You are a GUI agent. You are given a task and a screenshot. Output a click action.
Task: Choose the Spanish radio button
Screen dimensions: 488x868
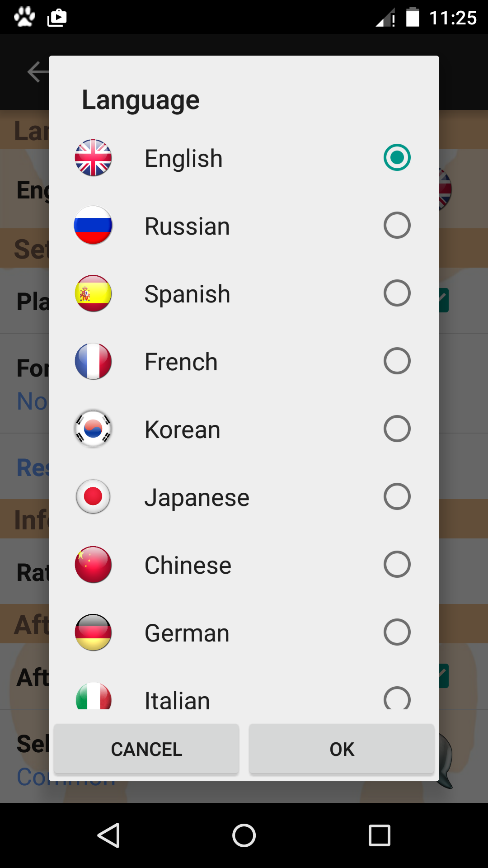397,293
